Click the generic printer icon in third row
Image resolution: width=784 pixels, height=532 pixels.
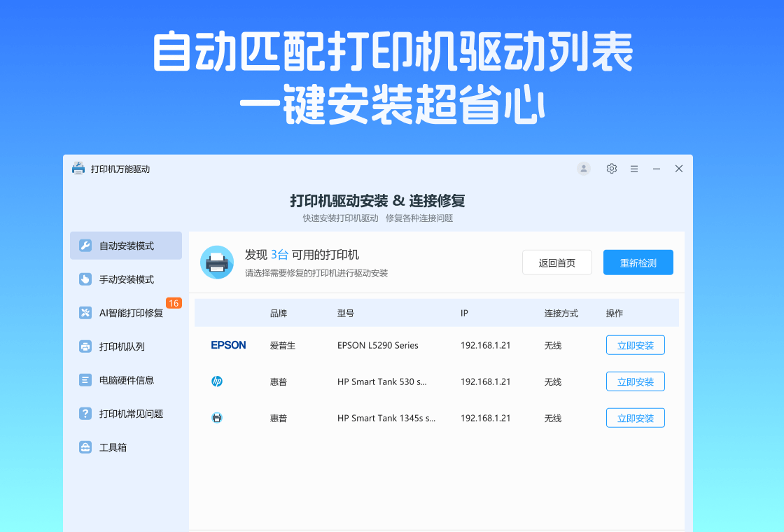tap(217, 418)
